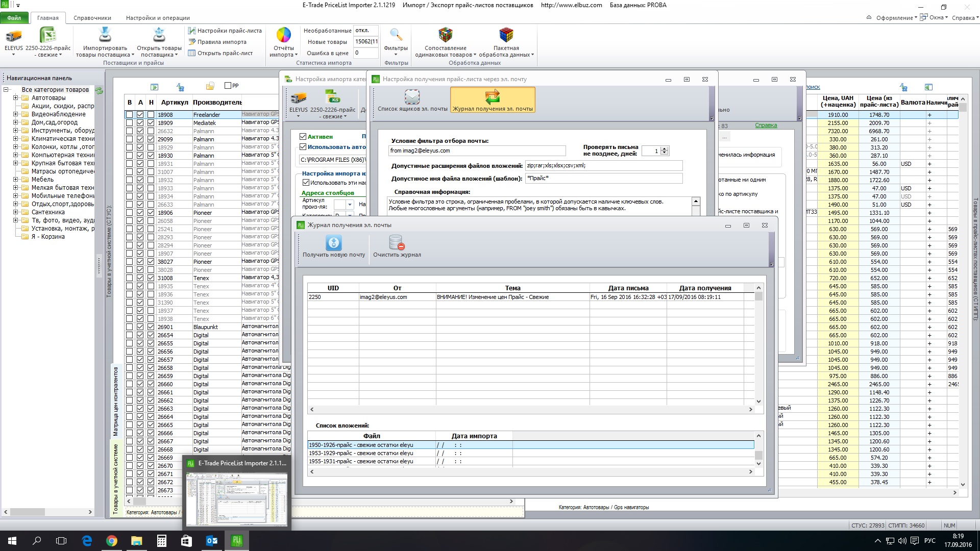Select the Мобильные телефоны category
The image size is (980, 551).
click(62, 196)
